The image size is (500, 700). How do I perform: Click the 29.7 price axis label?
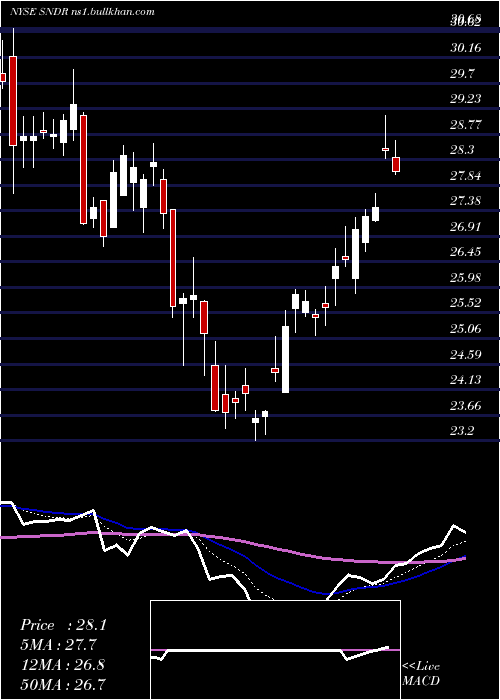[462, 73]
